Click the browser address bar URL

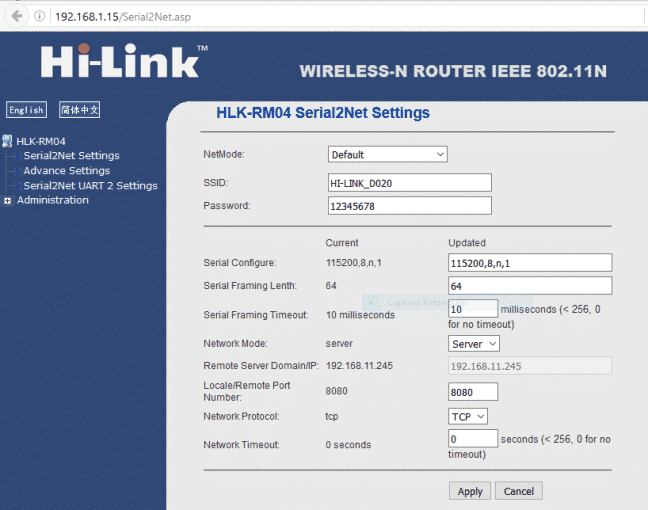click(x=123, y=17)
